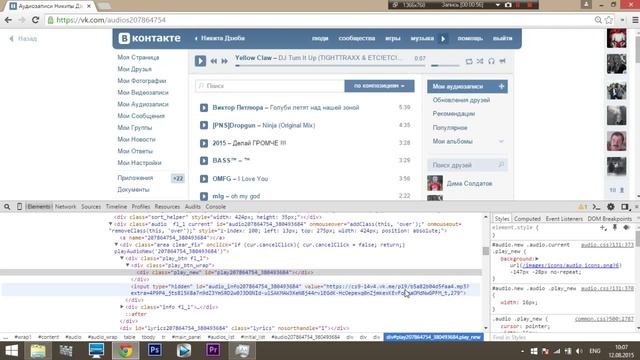Open Event Listeners tab
Image resolution: width=640 pixels, height=360 pixels.
click(564, 219)
